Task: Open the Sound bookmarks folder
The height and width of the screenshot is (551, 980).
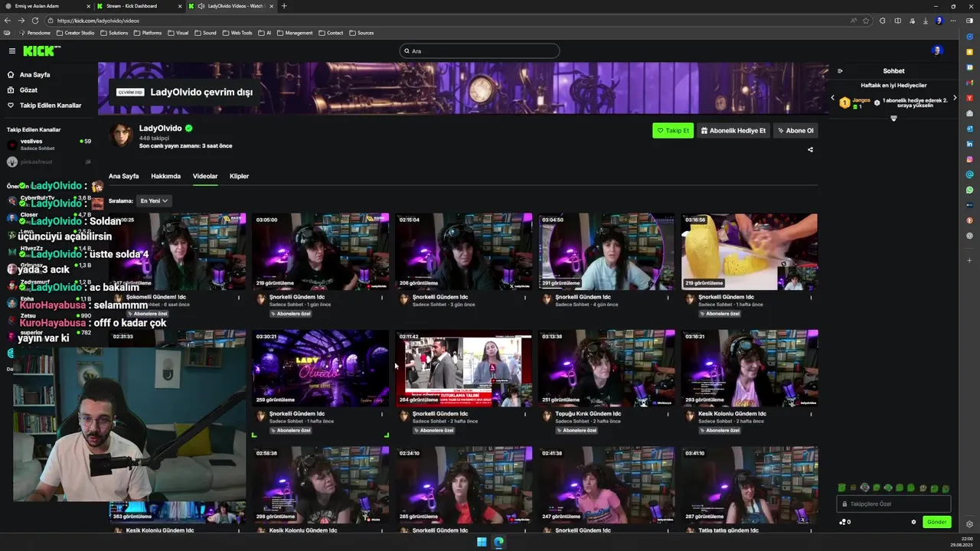Action: tap(206, 33)
